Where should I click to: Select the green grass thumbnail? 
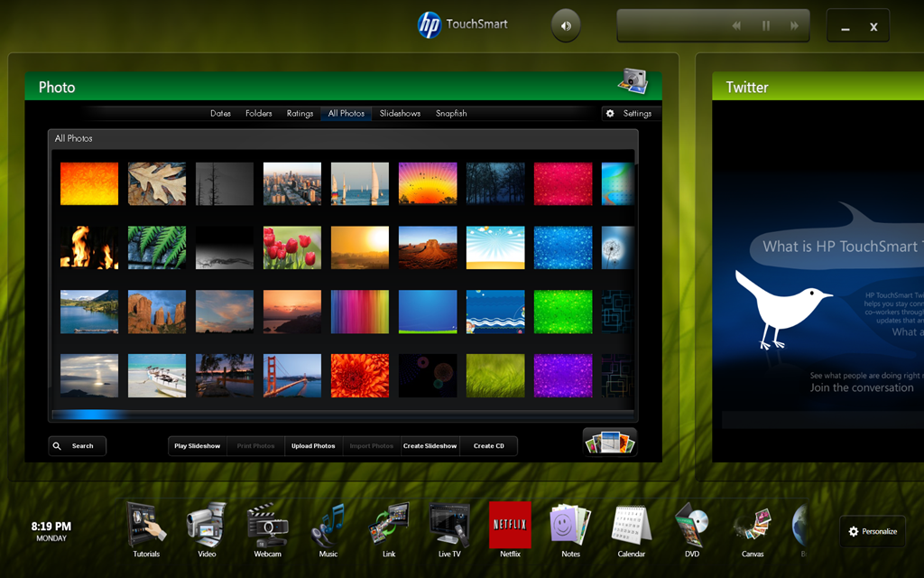click(x=495, y=376)
